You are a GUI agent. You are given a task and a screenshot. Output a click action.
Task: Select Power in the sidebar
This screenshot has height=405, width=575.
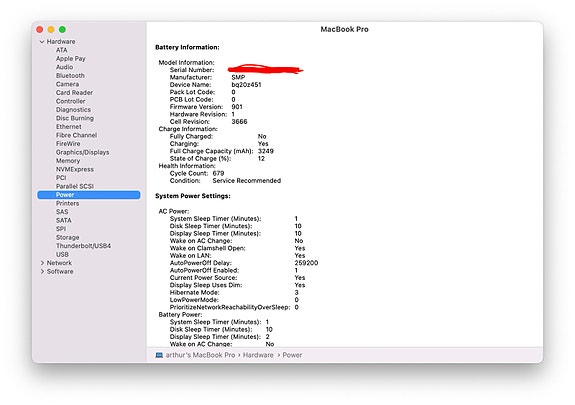pos(89,195)
